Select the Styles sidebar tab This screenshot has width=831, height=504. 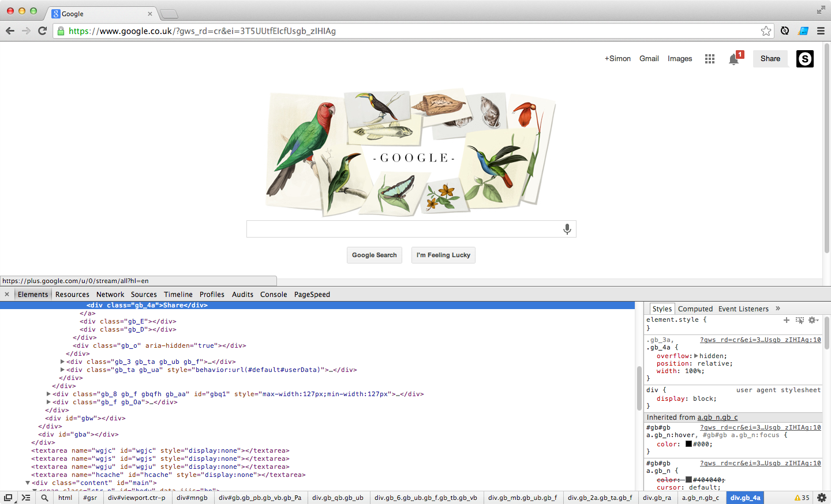coord(662,309)
